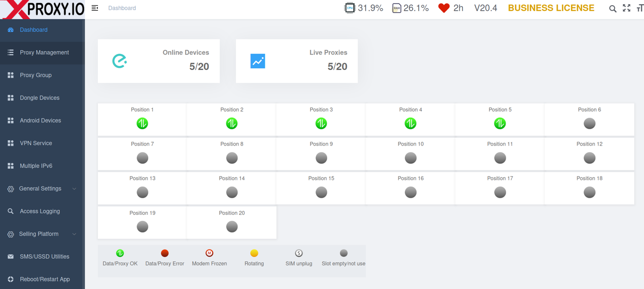Click the SIM unplug legend icon
Screen dimensions: 644x289
pyautogui.click(x=299, y=253)
